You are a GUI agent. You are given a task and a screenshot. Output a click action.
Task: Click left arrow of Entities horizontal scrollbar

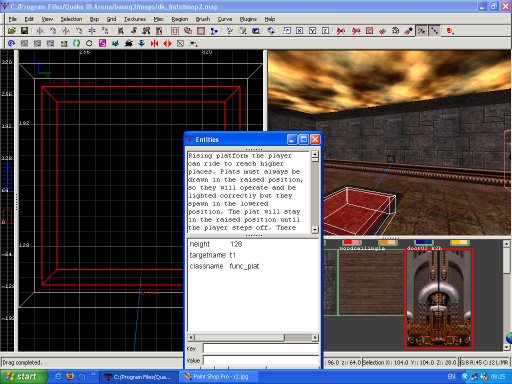[191, 338]
